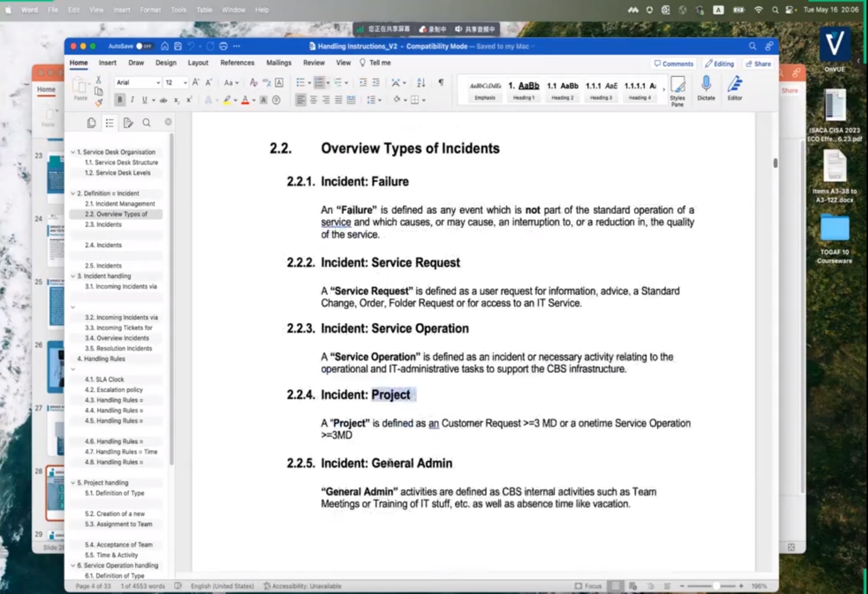Image resolution: width=868 pixels, height=594 pixels.
Task: Open the Editor pane
Action: point(735,88)
